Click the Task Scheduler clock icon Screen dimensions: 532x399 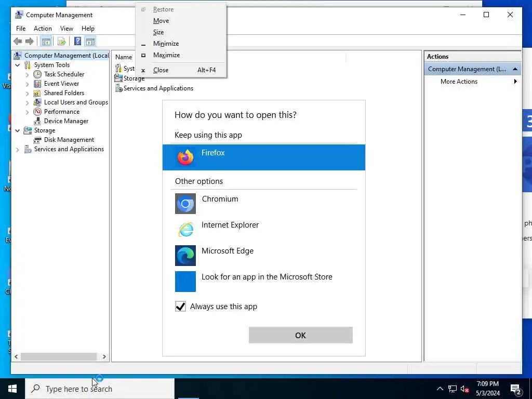37,74
